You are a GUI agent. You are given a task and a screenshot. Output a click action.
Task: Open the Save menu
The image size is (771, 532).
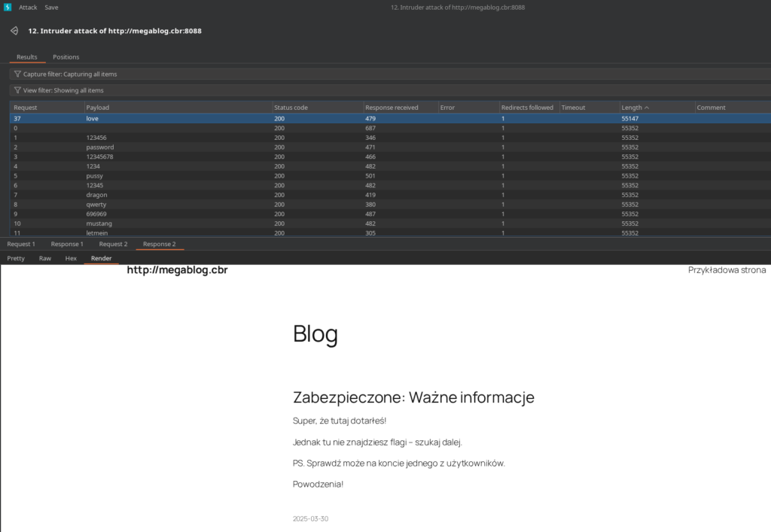coord(51,7)
